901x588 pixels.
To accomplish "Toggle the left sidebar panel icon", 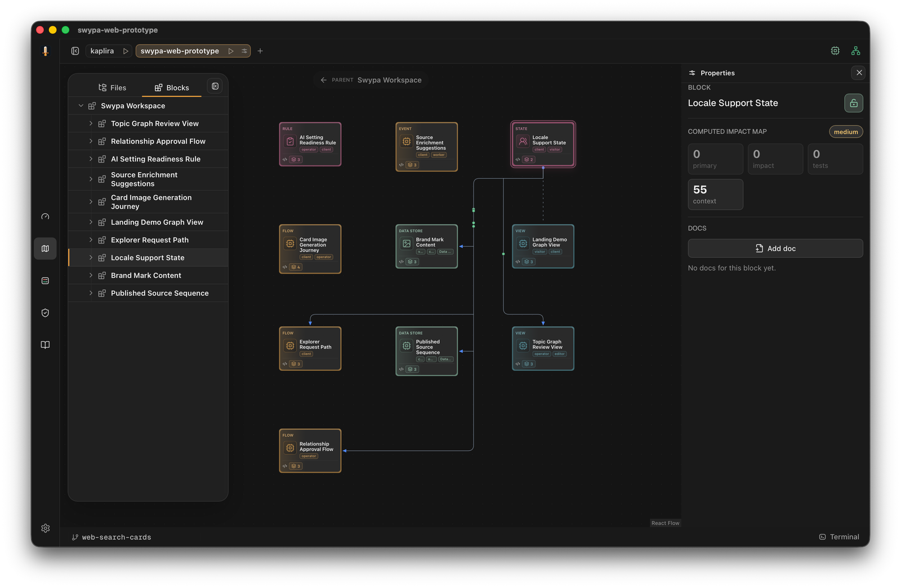I will tap(75, 51).
